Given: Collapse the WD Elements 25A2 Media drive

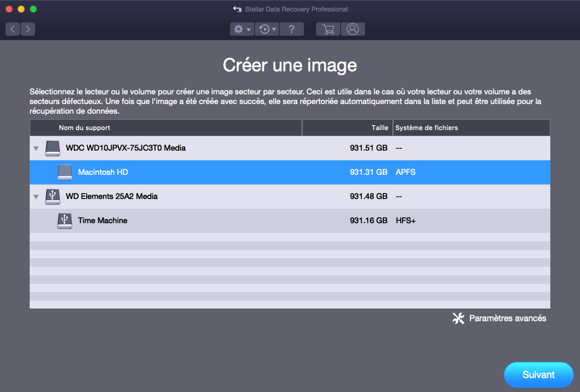Looking at the screenshot, I should tap(36, 197).
